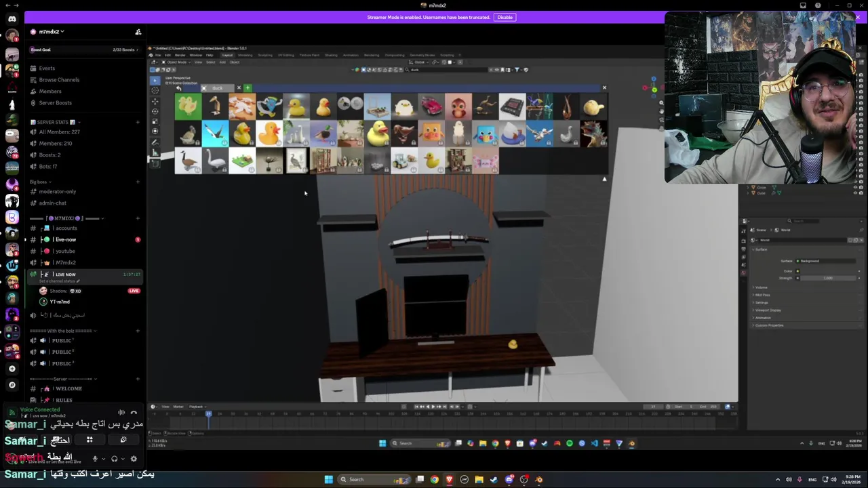Click the Add a Server plus icon
This screenshot has height=488, width=868.
coord(12,369)
